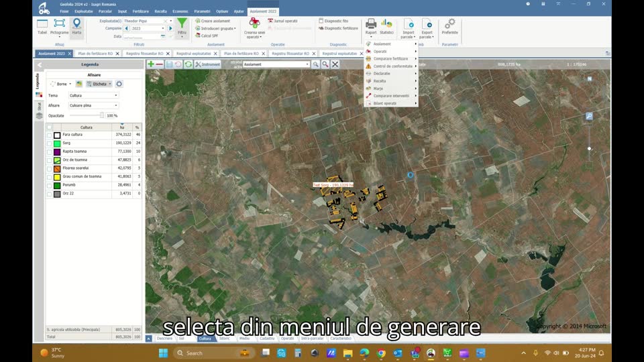Expand the Eticheta dropdown
644x362 pixels.
click(110, 84)
